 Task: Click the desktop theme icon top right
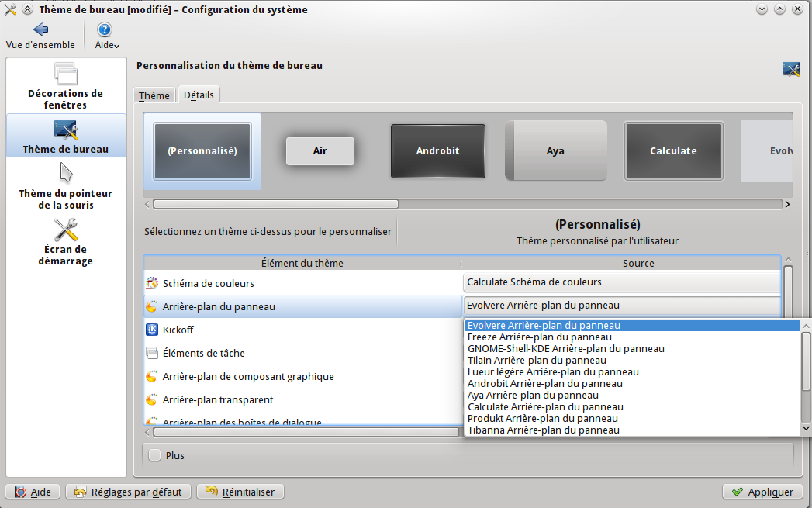[791, 68]
